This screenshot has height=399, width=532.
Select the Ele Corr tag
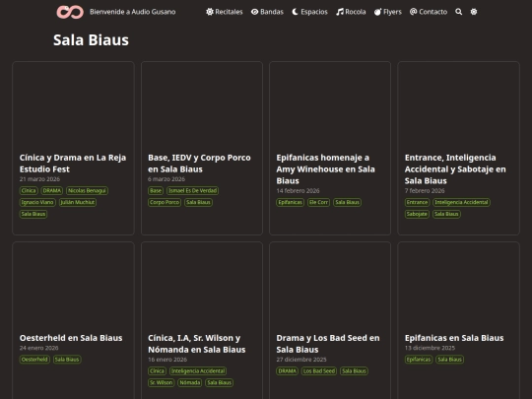tap(318, 202)
